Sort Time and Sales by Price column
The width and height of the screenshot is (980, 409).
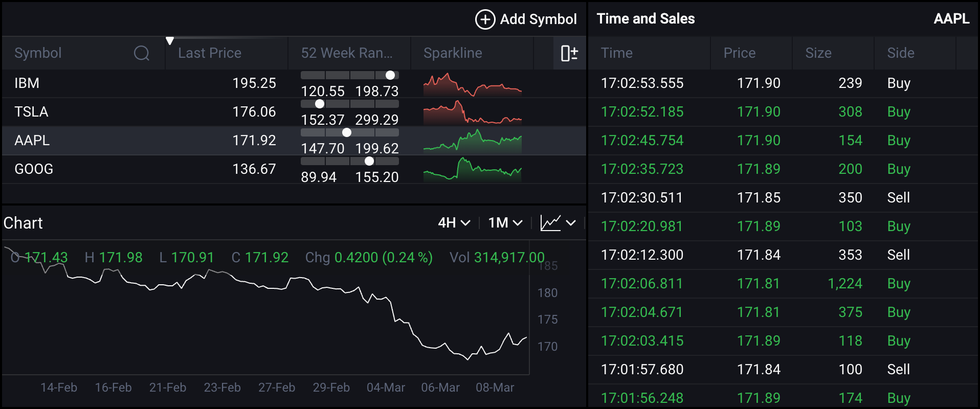pyautogui.click(x=739, y=53)
